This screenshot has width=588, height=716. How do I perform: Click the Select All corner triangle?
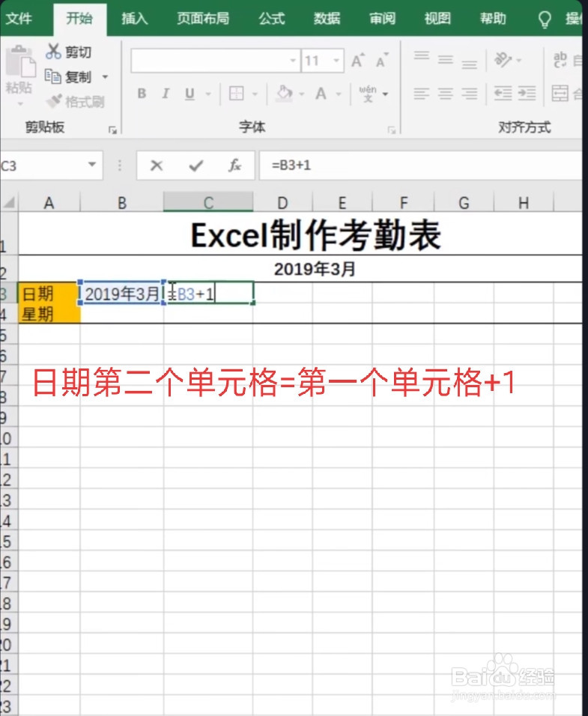click(9, 202)
